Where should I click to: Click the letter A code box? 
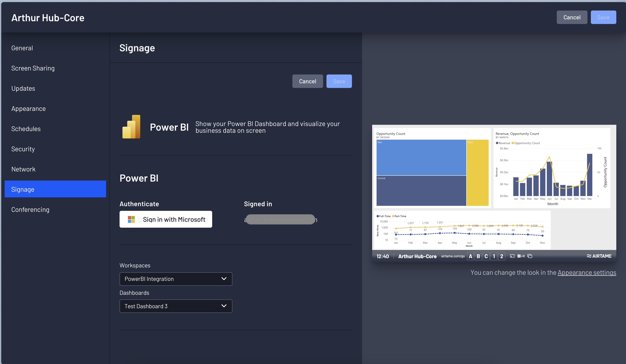pos(470,256)
